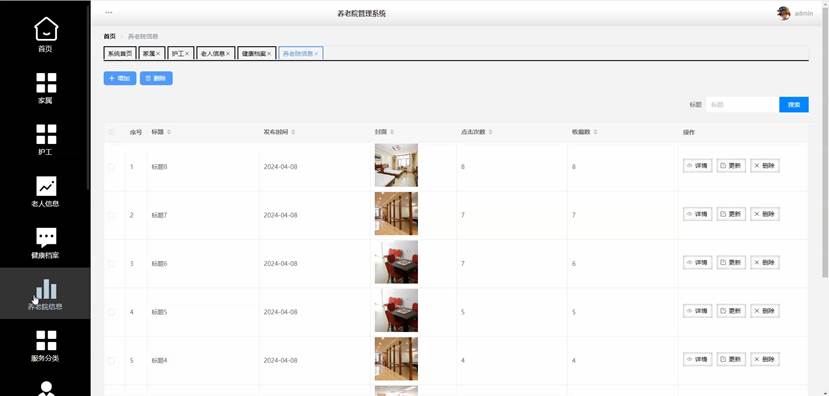829x396 pixels.
Task: Click 更新 for row 标题7
Action: point(731,214)
